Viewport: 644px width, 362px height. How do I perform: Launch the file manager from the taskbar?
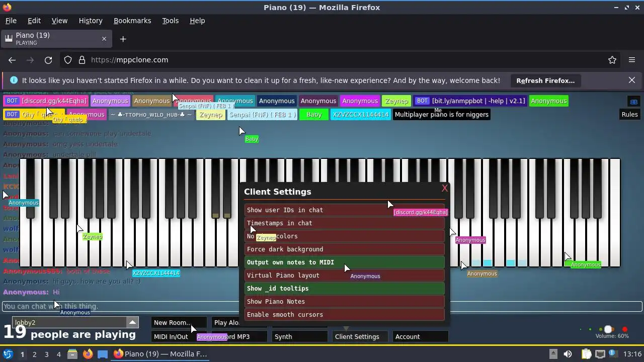pyautogui.click(x=72, y=354)
